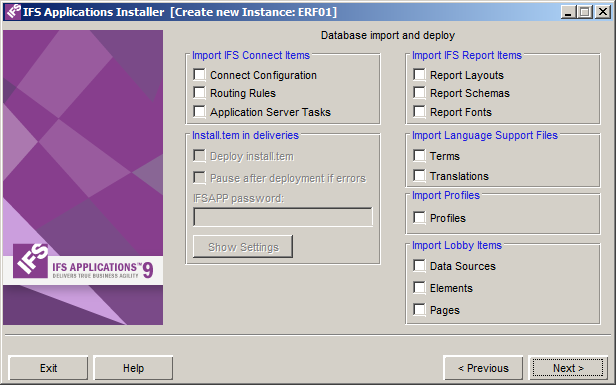
Task: Click the IFSAPP password field
Action: (283, 217)
